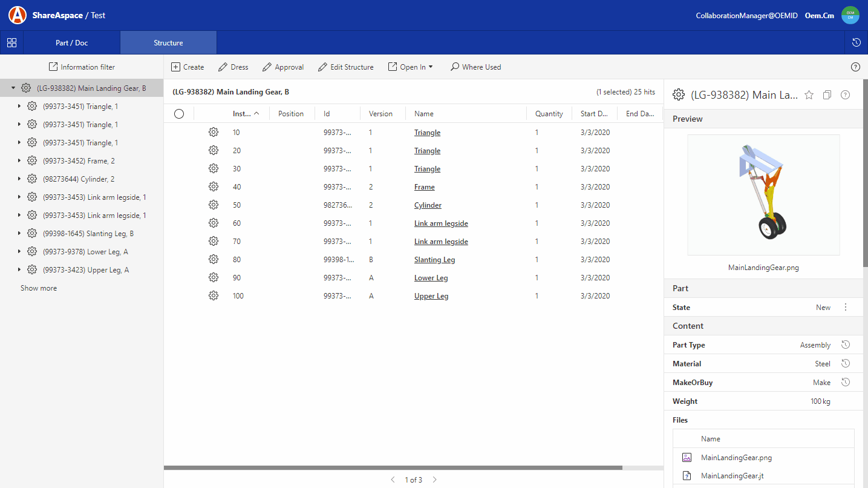Click the copy icon beside the part title
This screenshot has height=488, width=868.
[x=827, y=94]
